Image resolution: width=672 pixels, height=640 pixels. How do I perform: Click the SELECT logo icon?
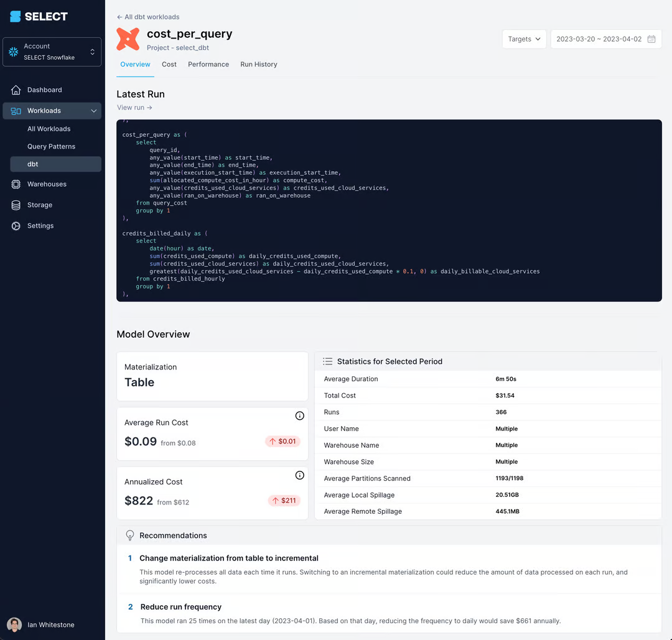16,16
